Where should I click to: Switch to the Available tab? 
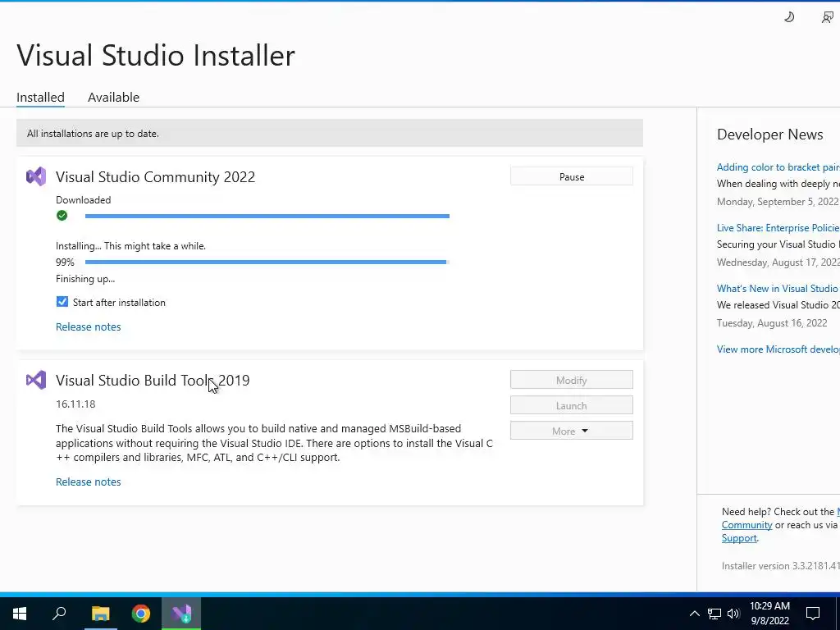point(113,97)
